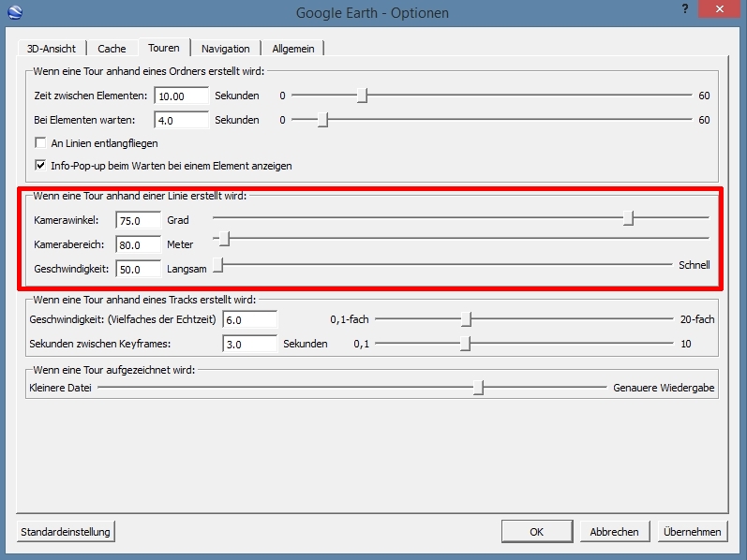The image size is (747, 560).
Task: Click the Kamerawinkel value field
Action: click(139, 220)
